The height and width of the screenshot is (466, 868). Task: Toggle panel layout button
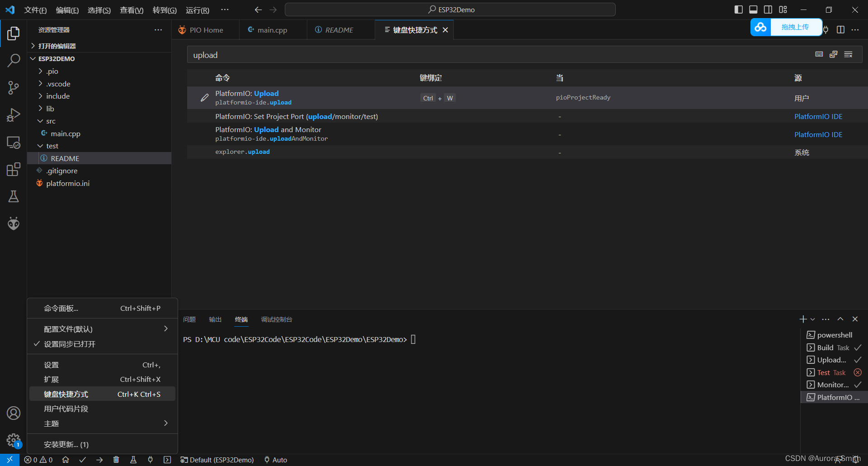pos(753,10)
